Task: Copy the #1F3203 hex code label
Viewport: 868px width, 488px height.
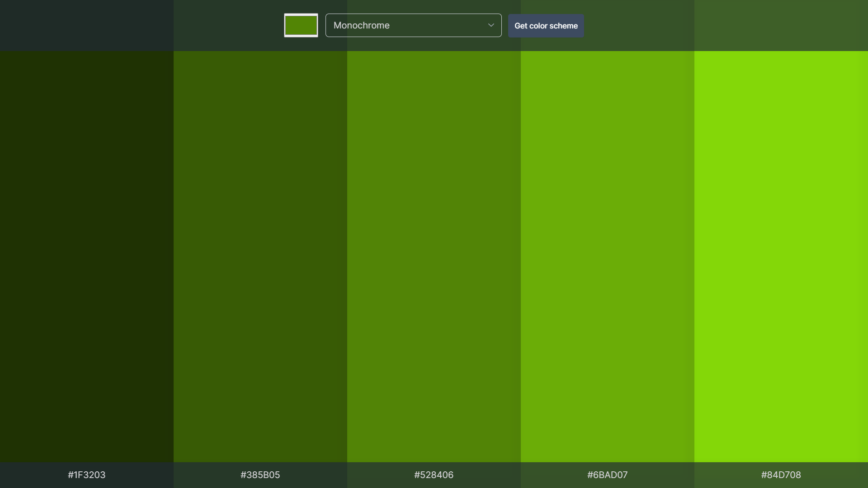Action: tap(87, 475)
